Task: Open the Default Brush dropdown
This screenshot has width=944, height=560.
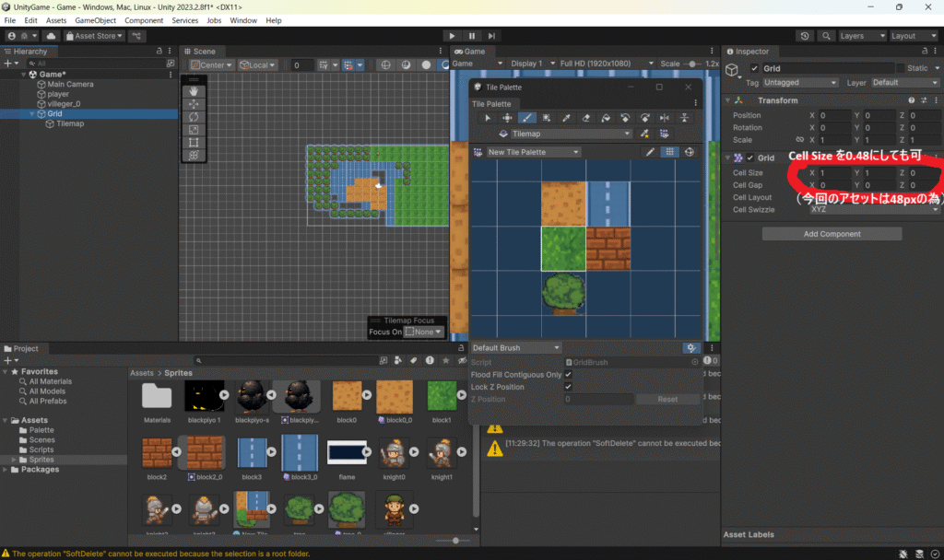Action: [x=515, y=347]
